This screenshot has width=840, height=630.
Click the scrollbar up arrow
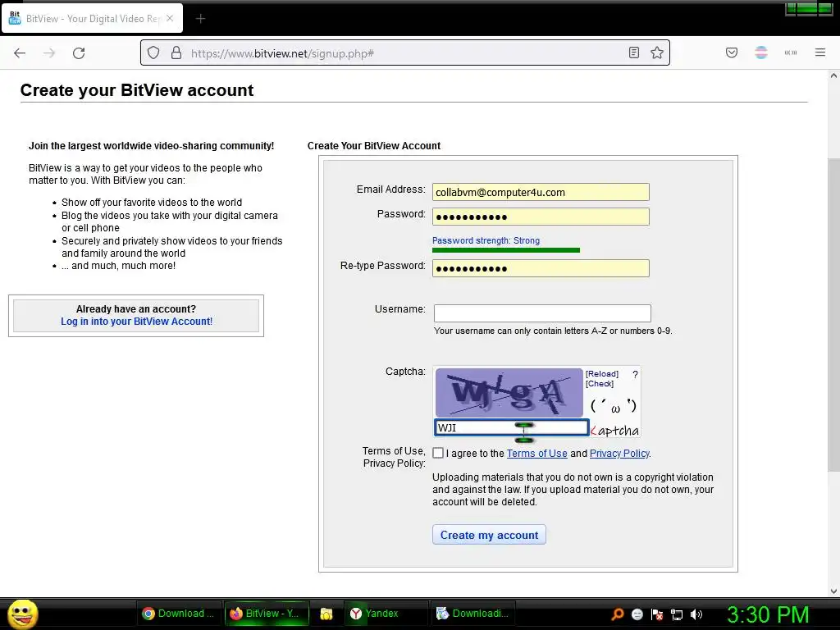(x=833, y=76)
